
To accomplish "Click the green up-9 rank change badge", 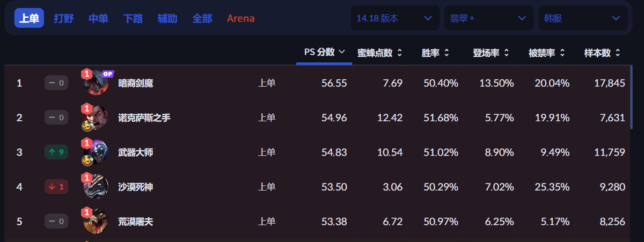I will click(x=56, y=152).
